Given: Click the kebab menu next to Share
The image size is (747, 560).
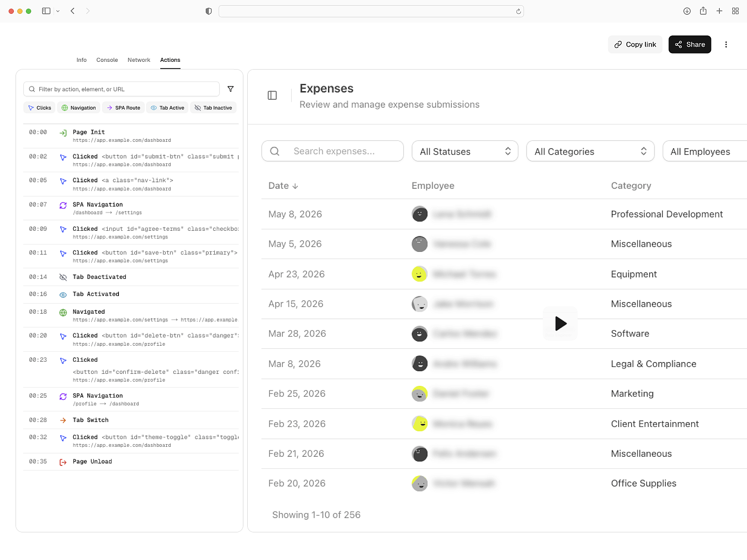Looking at the screenshot, I should [726, 45].
